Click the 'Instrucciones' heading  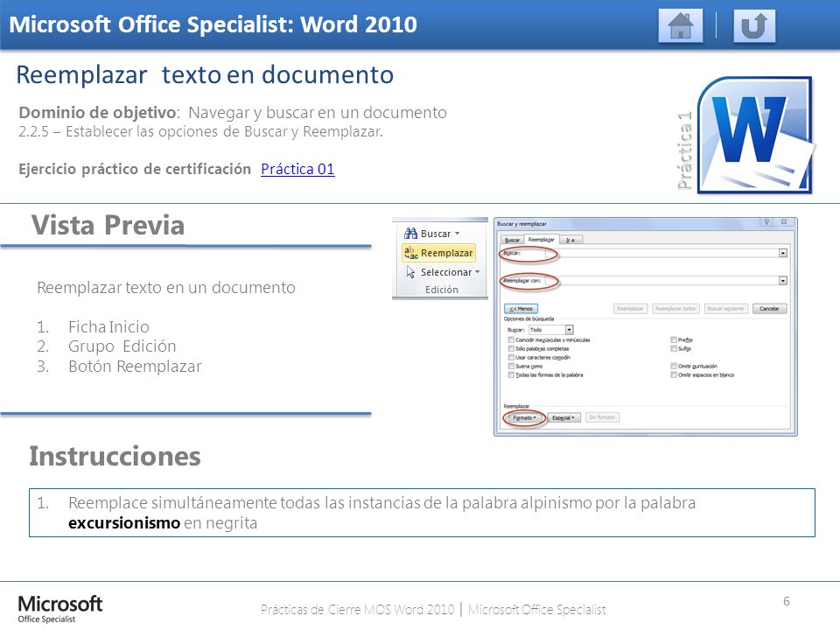[115, 457]
